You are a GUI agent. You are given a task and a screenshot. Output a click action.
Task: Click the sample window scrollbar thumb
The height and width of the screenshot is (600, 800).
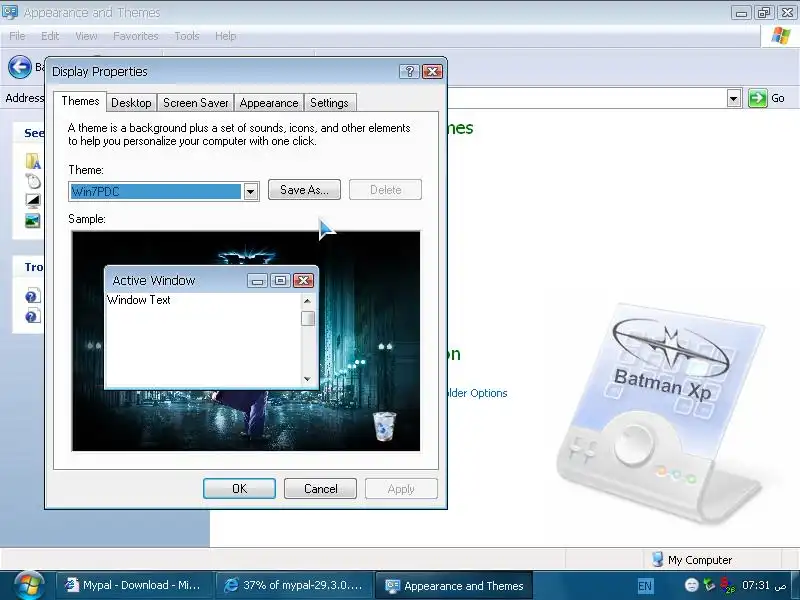click(x=308, y=318)
